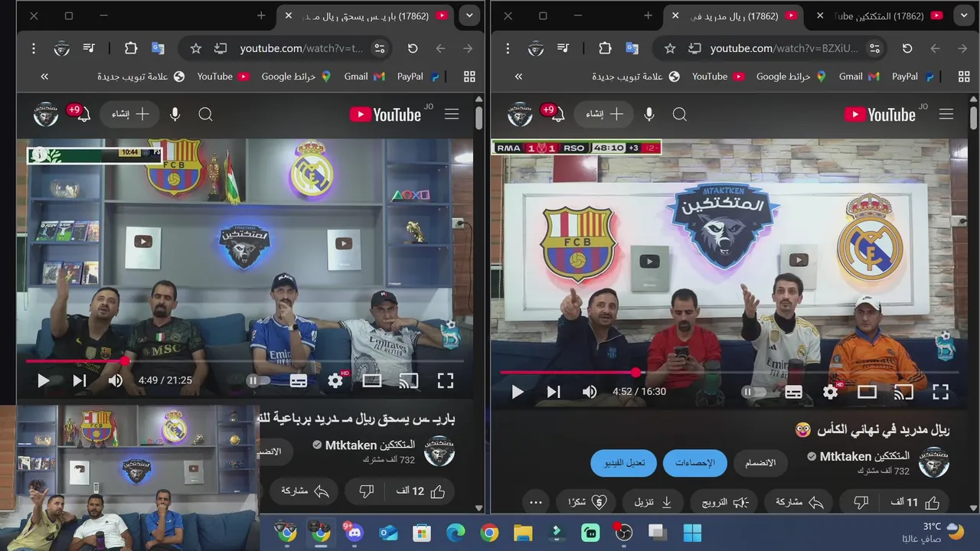
Task: Toggle subtitles in the 16:30 player
Action: [x=794, y=392]
